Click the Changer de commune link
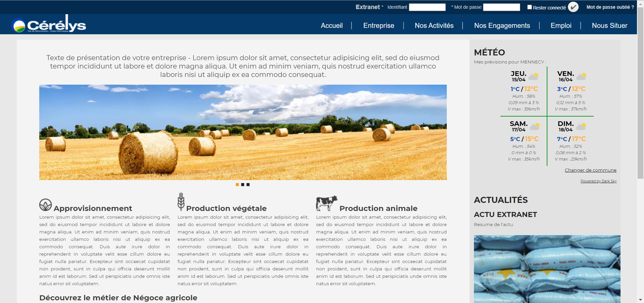The width and height of the screenshot is (644, 303). tap(590, 170)
